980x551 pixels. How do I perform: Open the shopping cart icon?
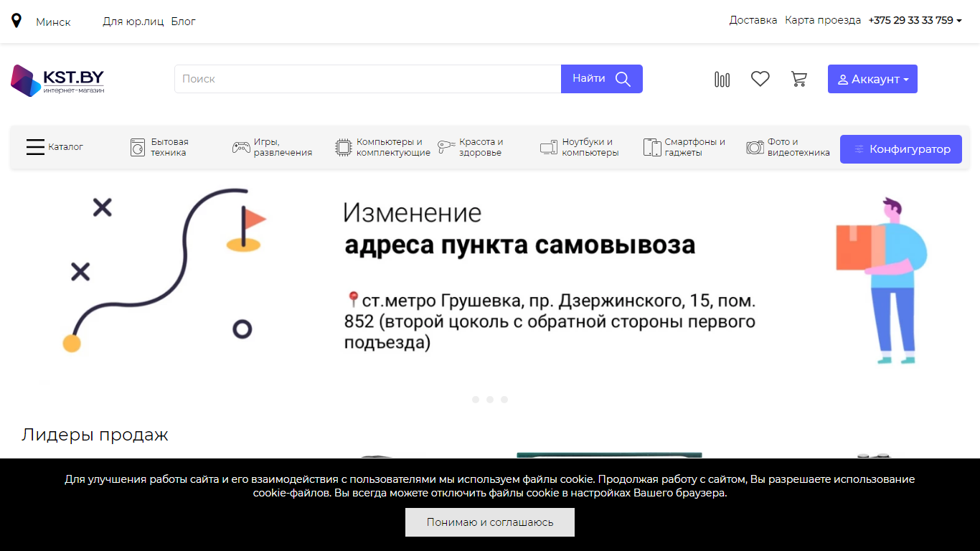coord(798,79)
